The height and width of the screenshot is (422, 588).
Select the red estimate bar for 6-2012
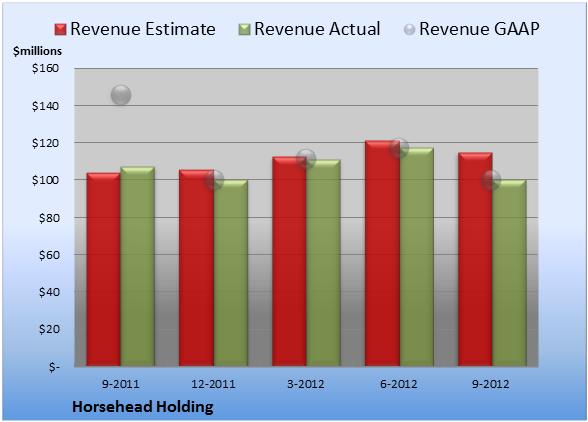pyautogui.click(x=382, y=253)
